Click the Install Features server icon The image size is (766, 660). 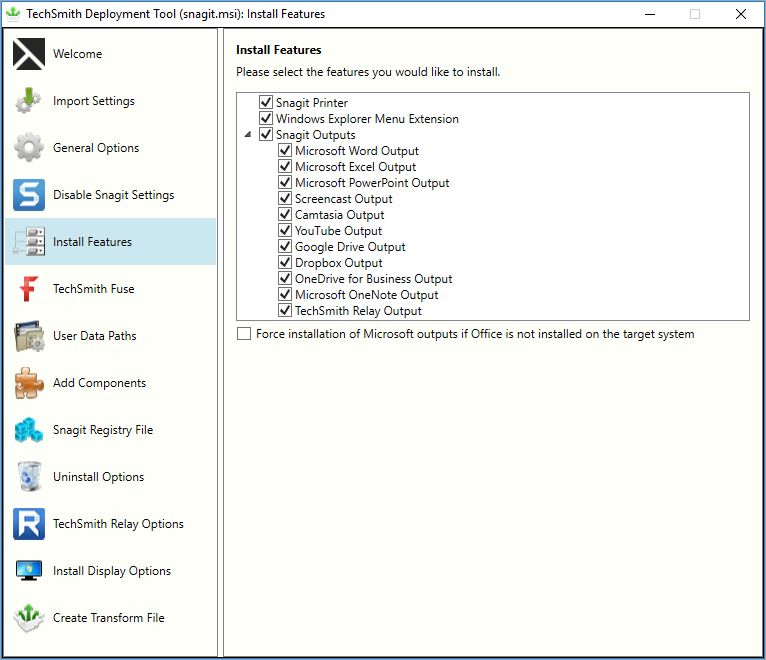[x=29, y=241]
